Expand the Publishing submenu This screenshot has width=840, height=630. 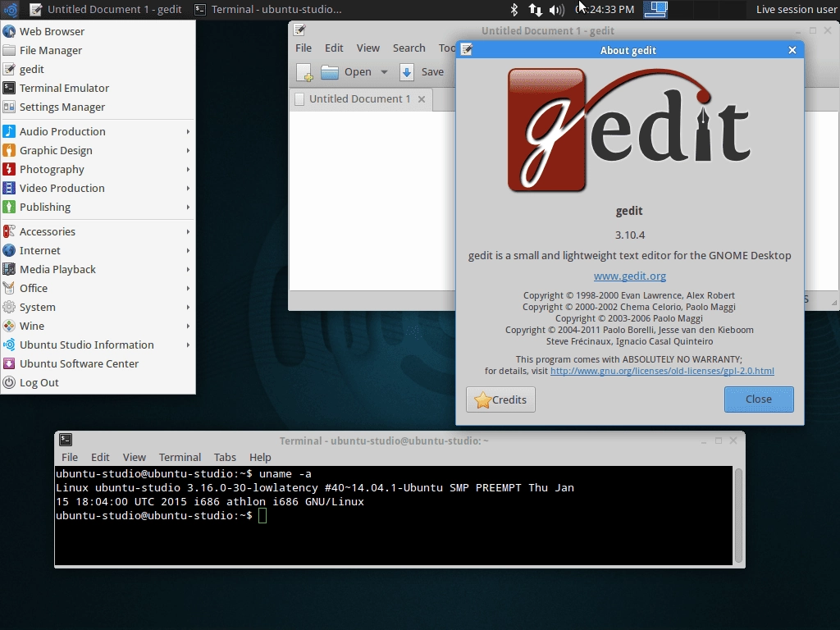pyautogui.click(x=98, y=208)
